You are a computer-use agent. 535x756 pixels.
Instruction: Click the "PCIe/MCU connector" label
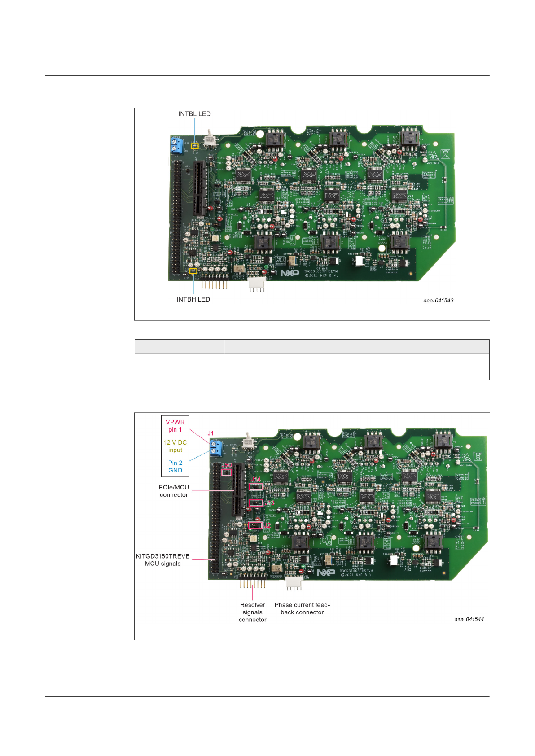click(174, 491)
